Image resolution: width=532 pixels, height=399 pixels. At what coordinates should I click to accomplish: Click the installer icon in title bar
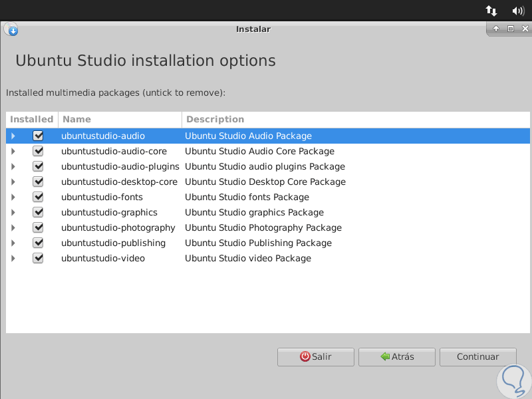click(x=11, y=29)
